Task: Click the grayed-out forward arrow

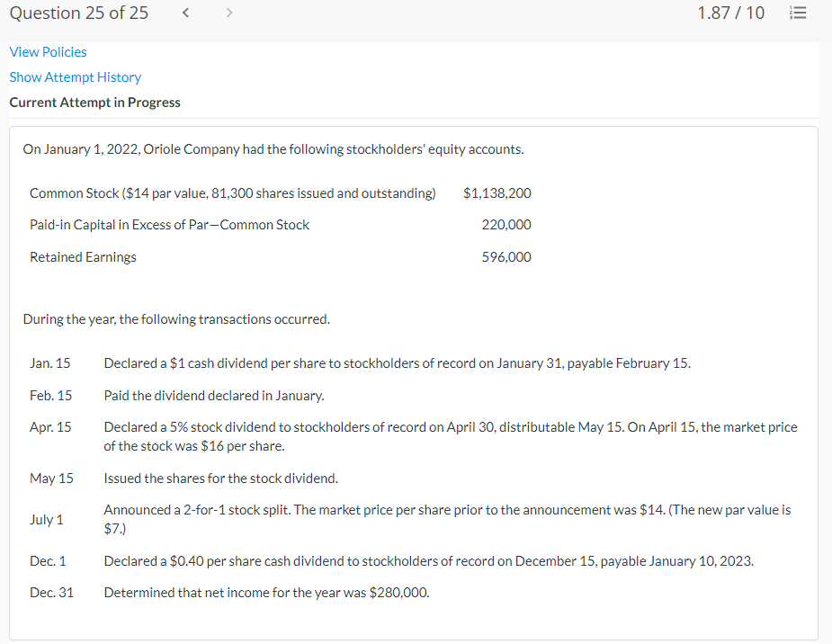Action: click(228, 13)
